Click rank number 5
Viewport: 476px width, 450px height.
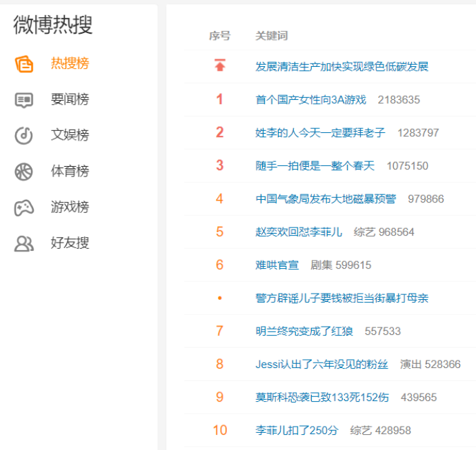coord(220,232)
